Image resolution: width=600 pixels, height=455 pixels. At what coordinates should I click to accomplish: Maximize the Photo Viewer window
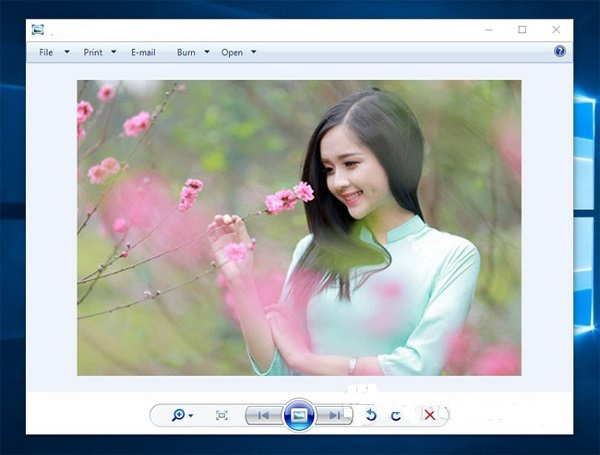[x=522, y=29]
